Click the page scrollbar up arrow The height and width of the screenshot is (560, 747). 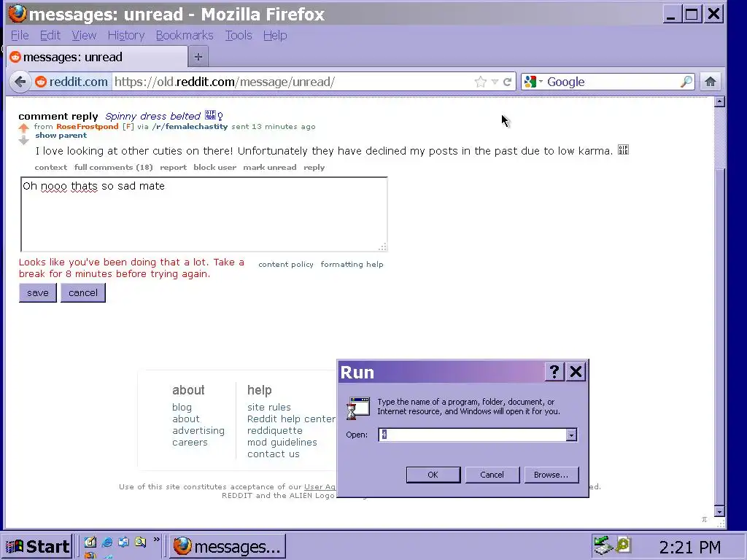coord(719,101)
